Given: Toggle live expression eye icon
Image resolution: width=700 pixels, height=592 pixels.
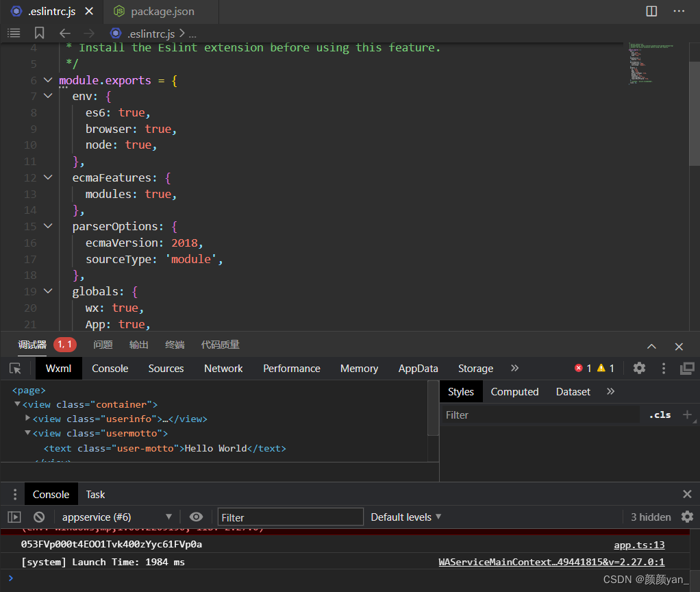Looking at the screenshot, I should coord(196,517).
